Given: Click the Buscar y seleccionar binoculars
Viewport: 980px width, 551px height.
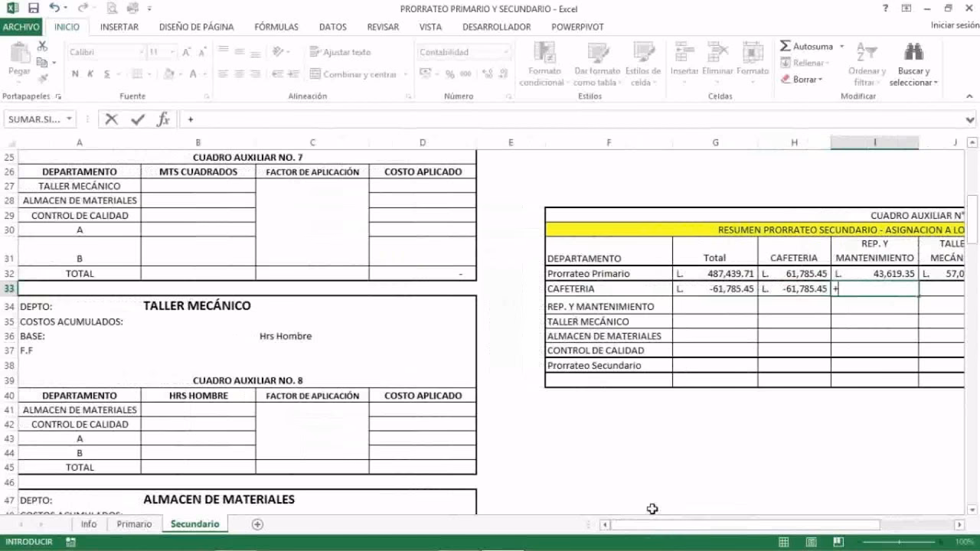Looking at the screenshot, I should [x=913, y=53].
